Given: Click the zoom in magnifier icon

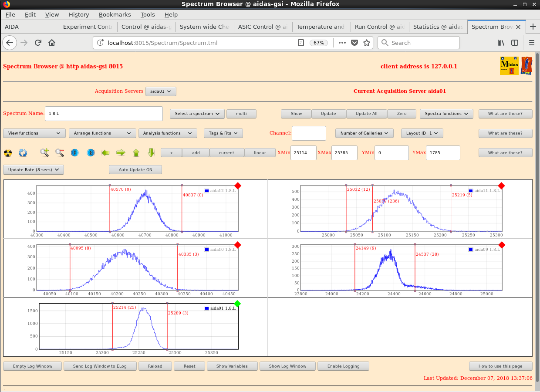Looking at the screenshot, I should [44, 152].
